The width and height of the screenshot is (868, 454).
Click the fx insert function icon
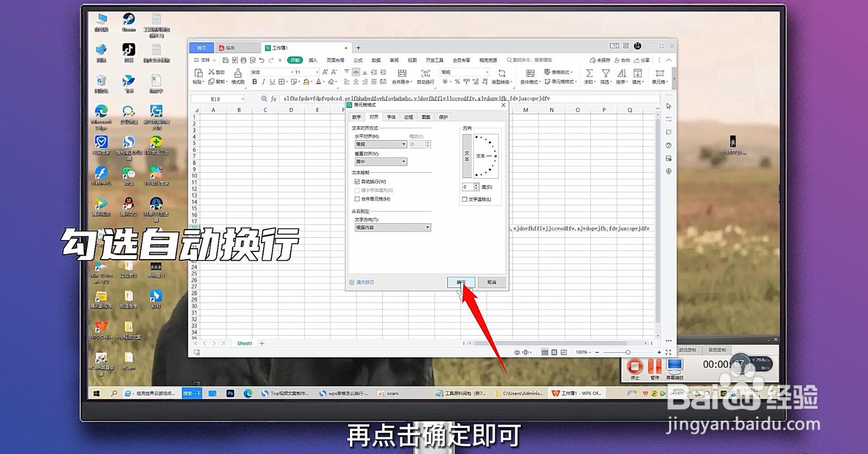click(274, 99)
